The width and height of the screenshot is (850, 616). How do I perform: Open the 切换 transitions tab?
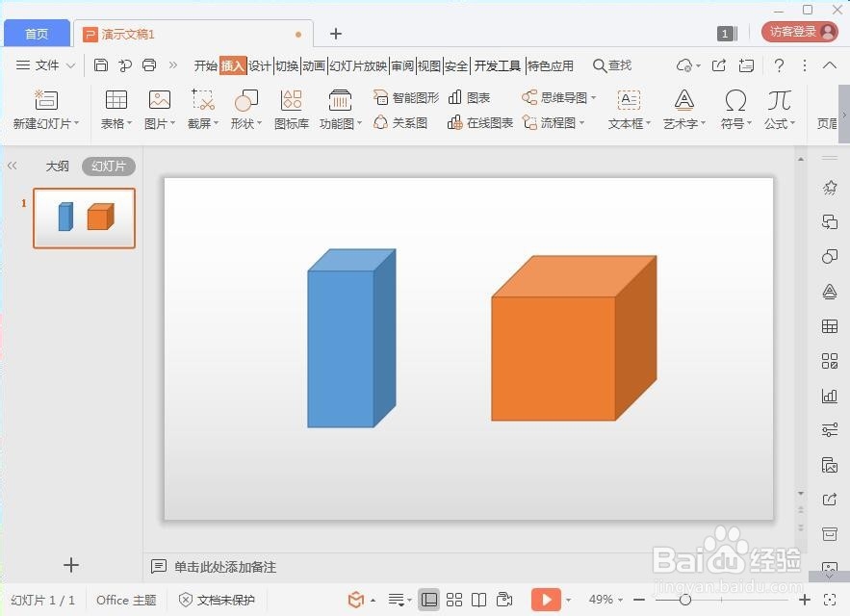point(287,66)
